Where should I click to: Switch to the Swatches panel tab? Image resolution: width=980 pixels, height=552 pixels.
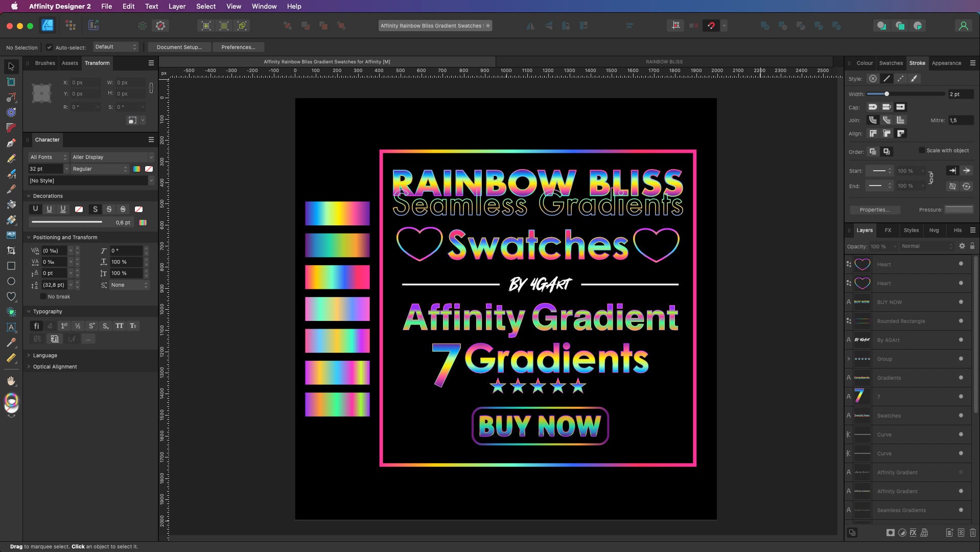click(891, 63)
